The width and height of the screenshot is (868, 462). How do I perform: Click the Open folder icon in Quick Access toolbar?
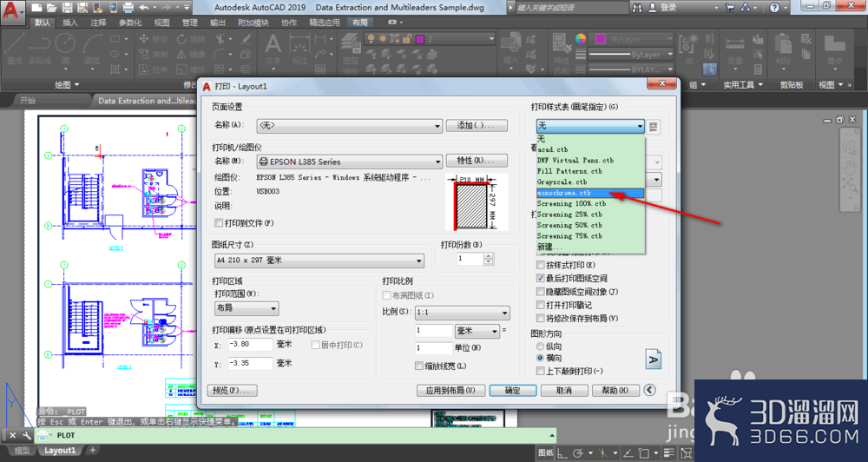tap(52, 8)
